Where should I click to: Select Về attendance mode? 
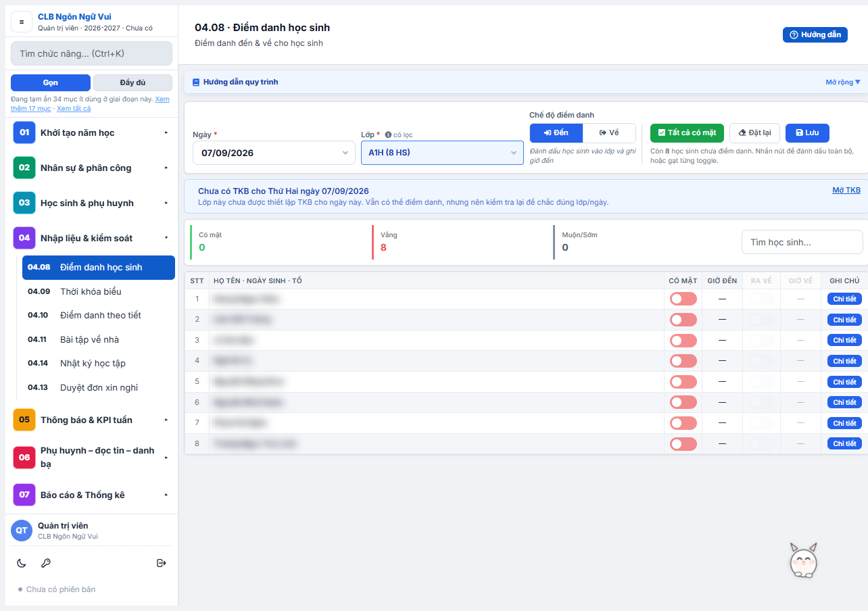coord(609,132)
